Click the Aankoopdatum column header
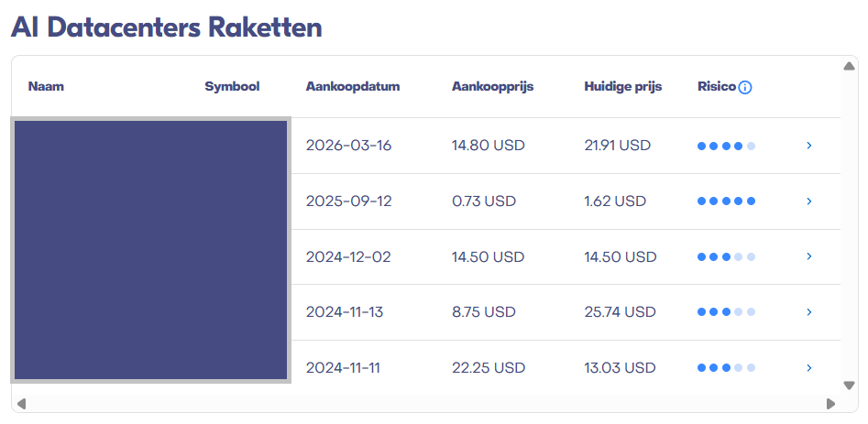 [x=353, y=87]
